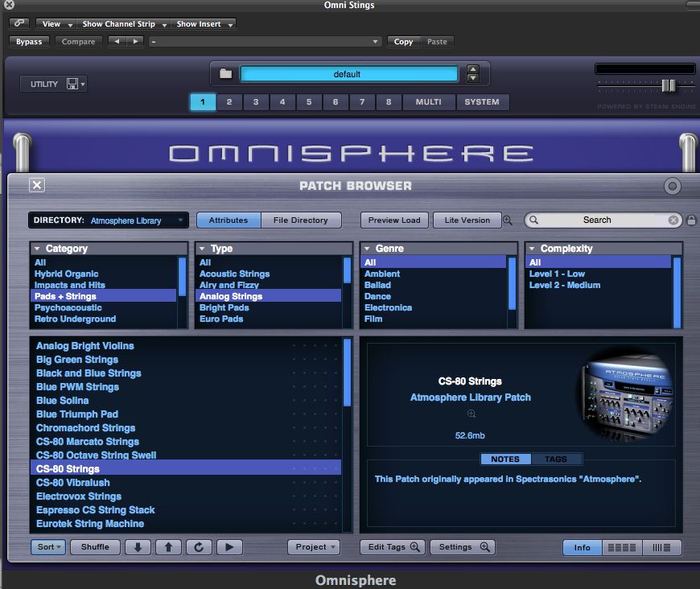
Task: Open the Sort dropdown
Action: point(48,547)
